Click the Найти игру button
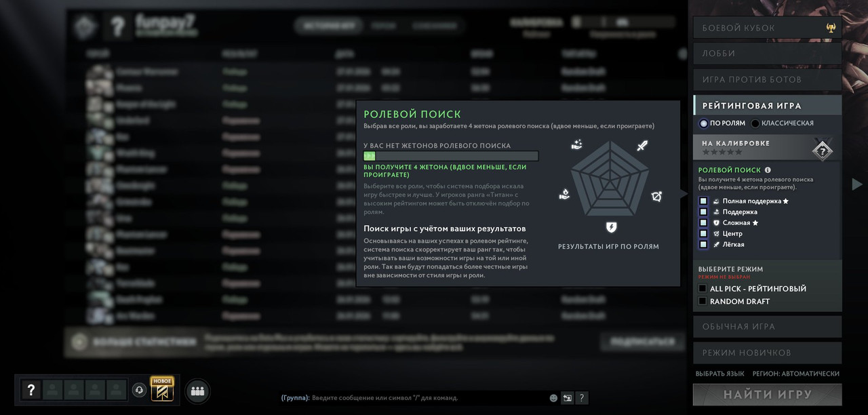 (767, 395)
